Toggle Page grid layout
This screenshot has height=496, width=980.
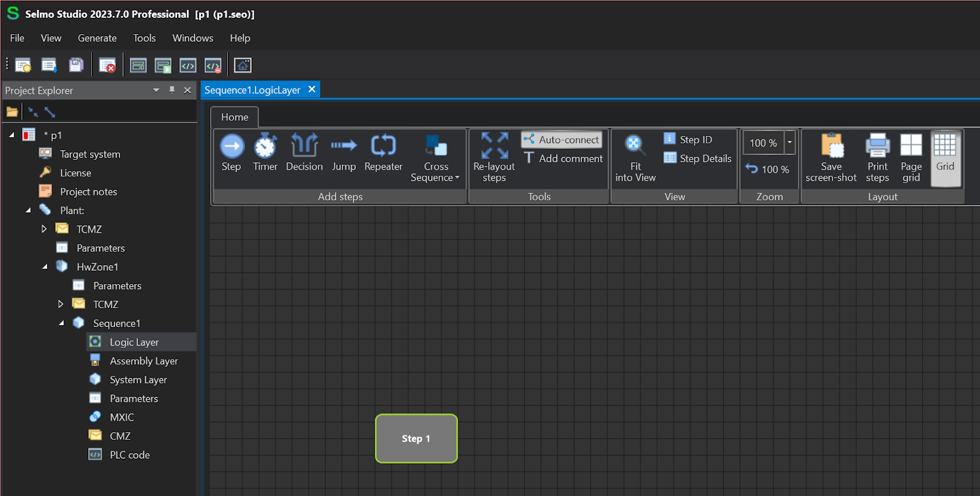(911, 158)
